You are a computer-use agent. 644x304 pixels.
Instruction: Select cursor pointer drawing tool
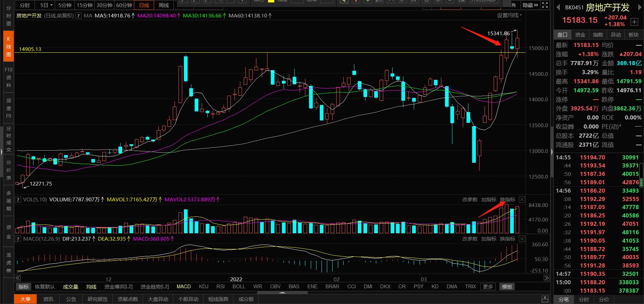[x=344, y=1]
